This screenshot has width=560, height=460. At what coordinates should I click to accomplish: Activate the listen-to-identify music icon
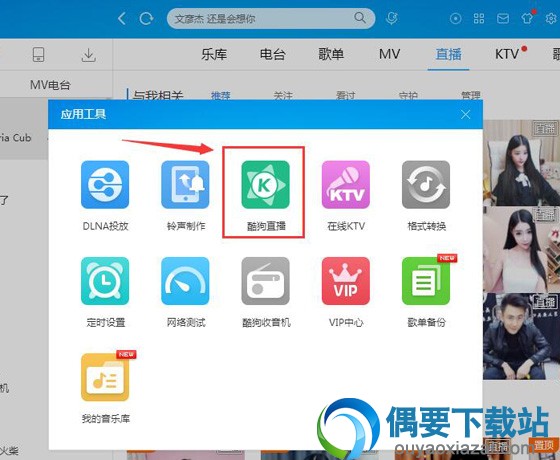[392, 18]
